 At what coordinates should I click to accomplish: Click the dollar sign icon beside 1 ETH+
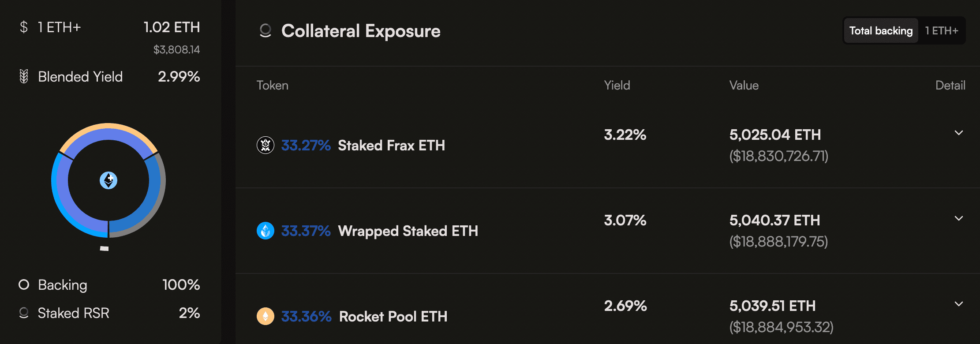pos(24,27)
